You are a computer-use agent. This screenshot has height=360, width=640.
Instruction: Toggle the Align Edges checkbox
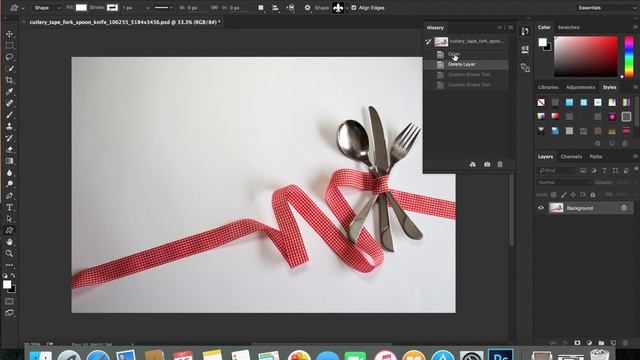pyautogui.click(x=354, y=8)
